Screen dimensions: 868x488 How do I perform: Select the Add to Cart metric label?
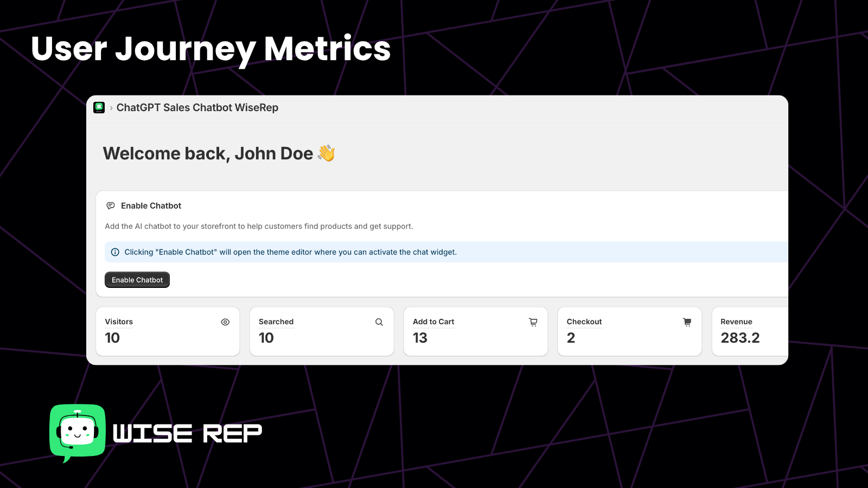click(x=433, y=322)
